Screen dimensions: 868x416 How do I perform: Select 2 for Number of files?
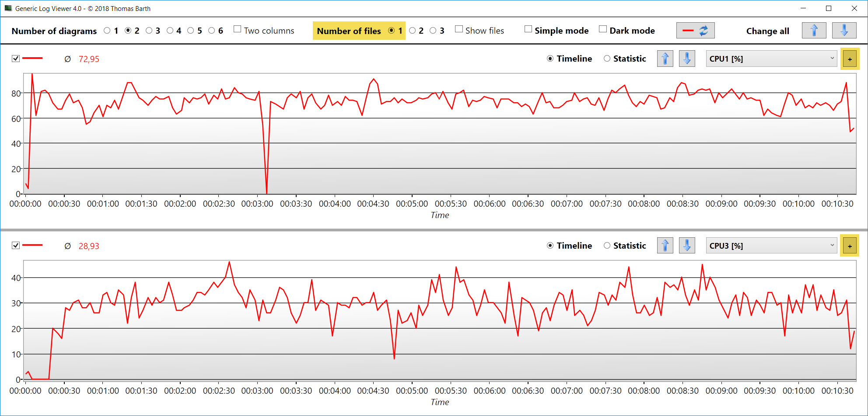point(413,31)
